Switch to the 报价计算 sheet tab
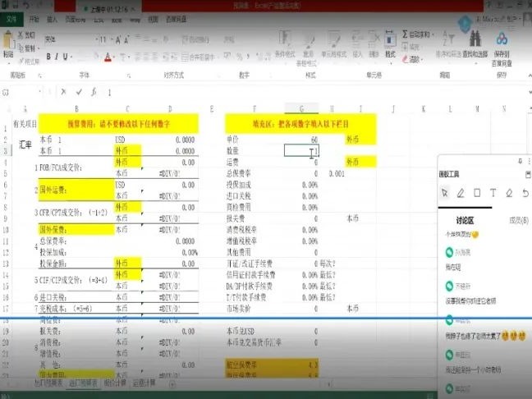Screen dimensions: 532x399 (112, 383)
